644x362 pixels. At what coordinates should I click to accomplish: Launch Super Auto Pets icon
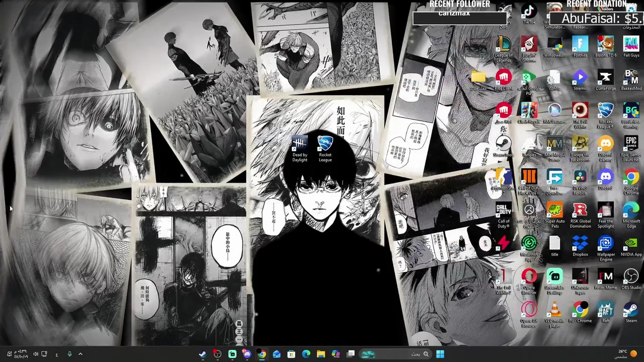coord(554,215)
